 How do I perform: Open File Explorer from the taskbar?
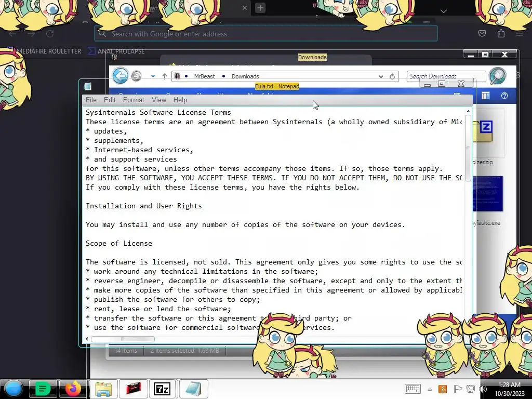pos(103,389)
